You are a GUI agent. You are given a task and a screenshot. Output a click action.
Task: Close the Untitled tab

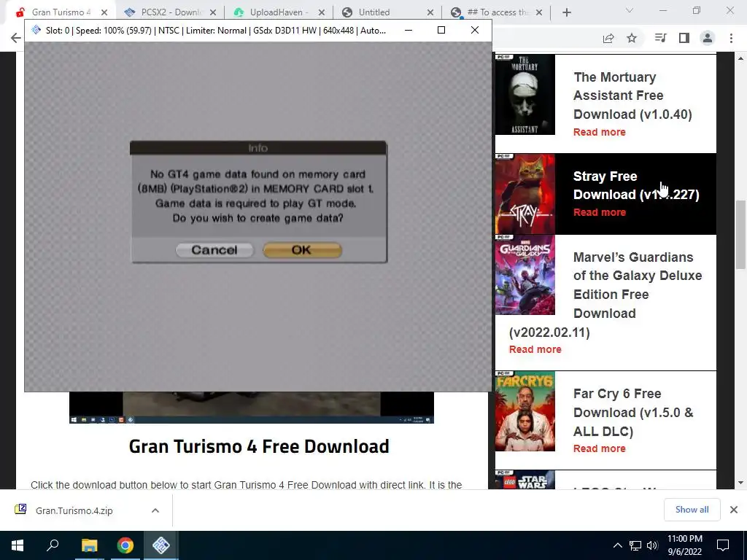tap(430, 12)
